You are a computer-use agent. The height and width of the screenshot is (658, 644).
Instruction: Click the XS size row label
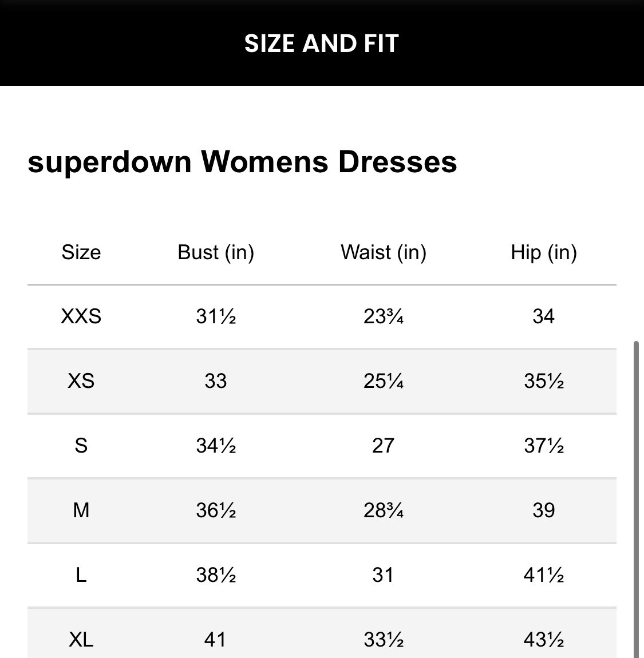[x=81, y=381]
